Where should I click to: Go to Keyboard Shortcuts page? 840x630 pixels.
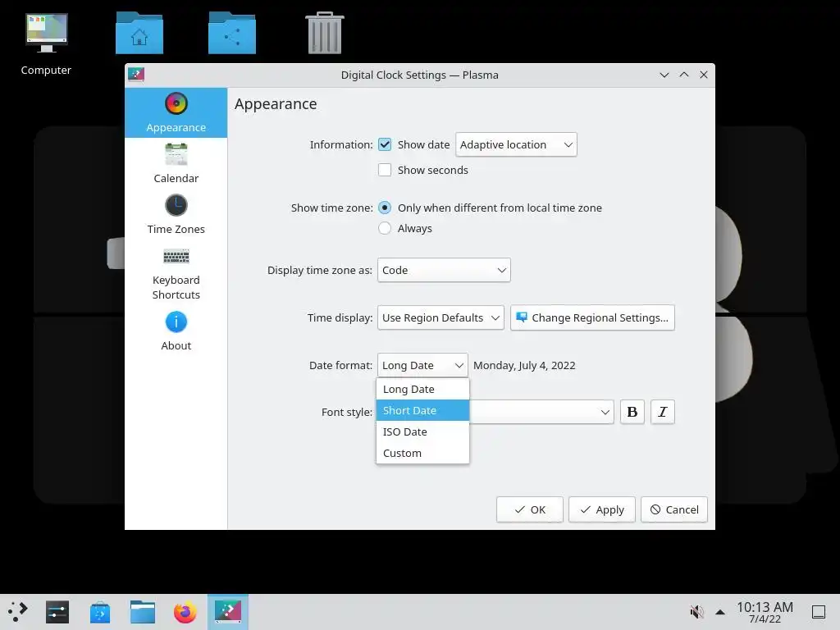pyautogui.click(x=176, y=272)
